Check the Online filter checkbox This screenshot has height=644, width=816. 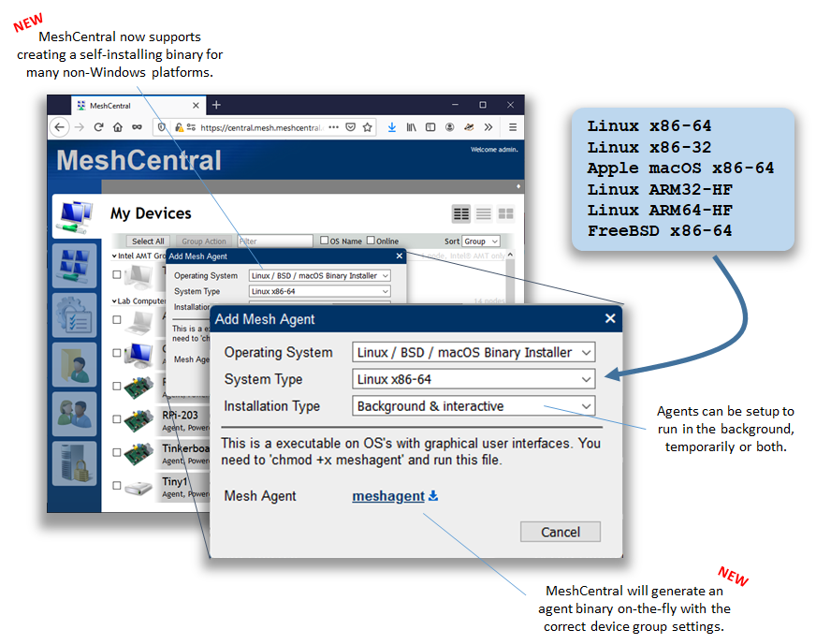(370, 241)
